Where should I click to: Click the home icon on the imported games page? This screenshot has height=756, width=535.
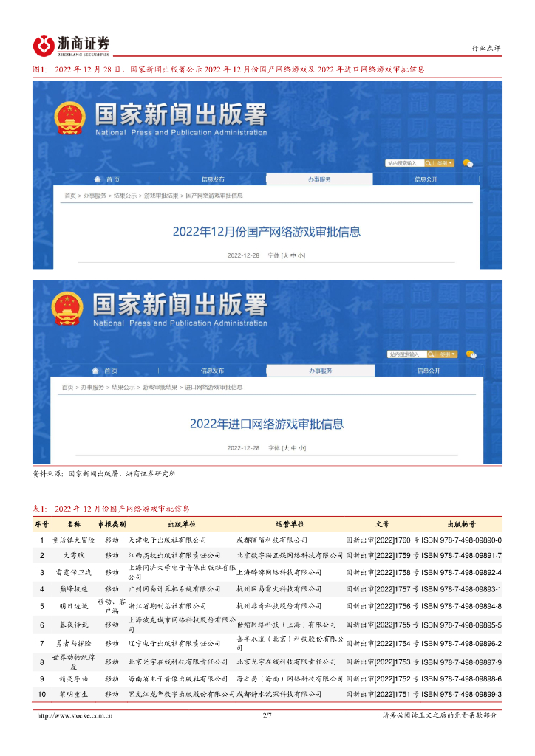[95, 371]
